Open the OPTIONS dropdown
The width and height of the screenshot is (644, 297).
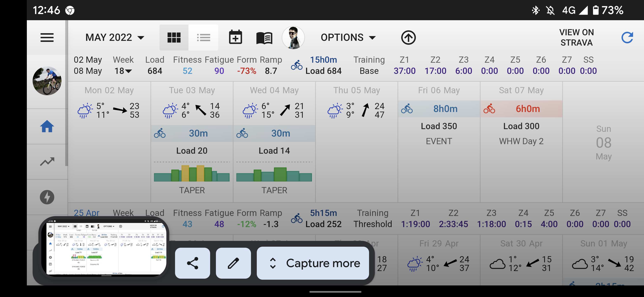[x=348, y=38]
